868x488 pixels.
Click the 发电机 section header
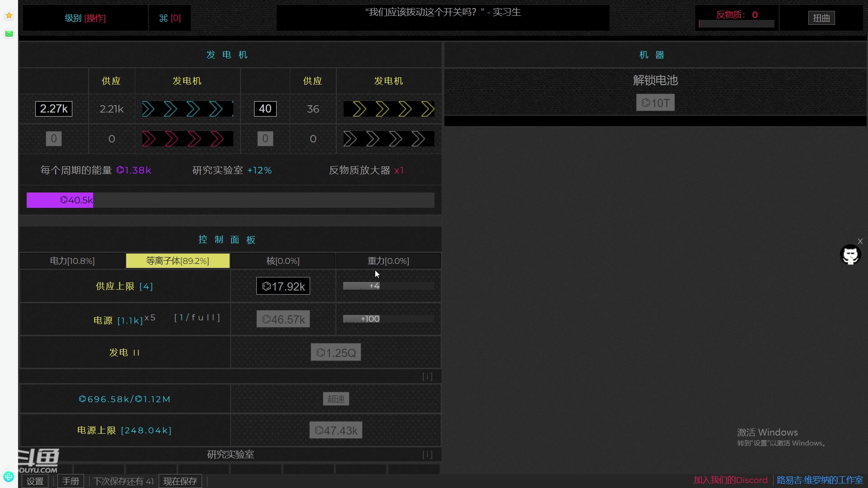(x=227, y=55)
